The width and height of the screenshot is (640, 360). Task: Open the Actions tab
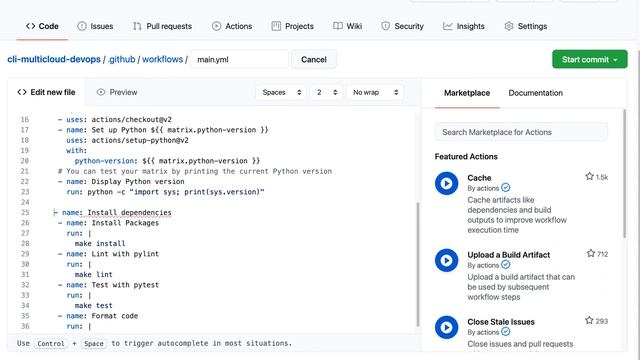(x=232, y=26)
